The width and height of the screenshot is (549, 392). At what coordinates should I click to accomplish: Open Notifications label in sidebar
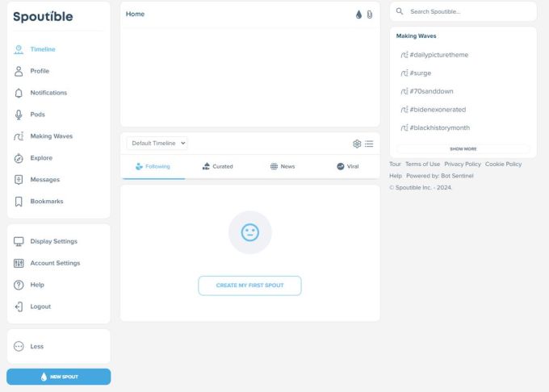pyautogui.click(x=48, y=93)
